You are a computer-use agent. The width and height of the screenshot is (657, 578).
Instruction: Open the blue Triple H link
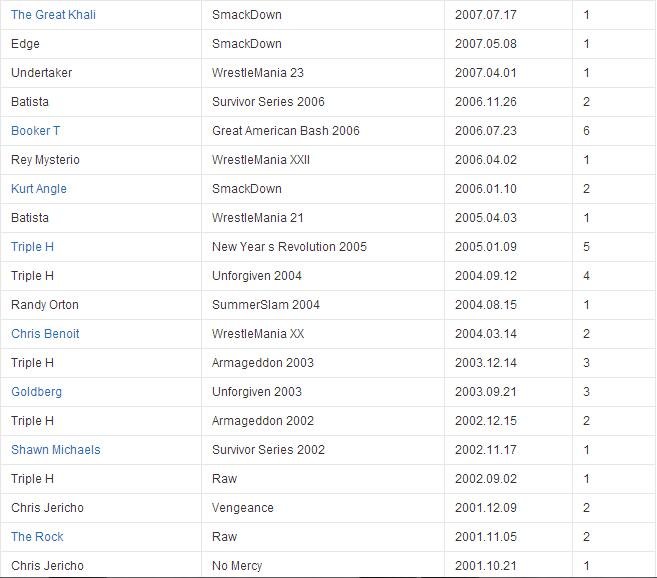point(32,247)
